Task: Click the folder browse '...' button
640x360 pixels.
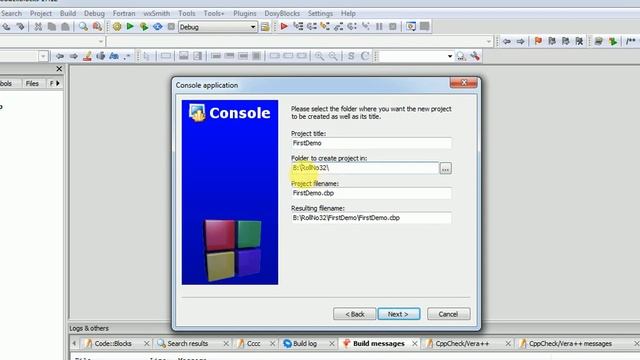Action: click(x=445, y=168)
